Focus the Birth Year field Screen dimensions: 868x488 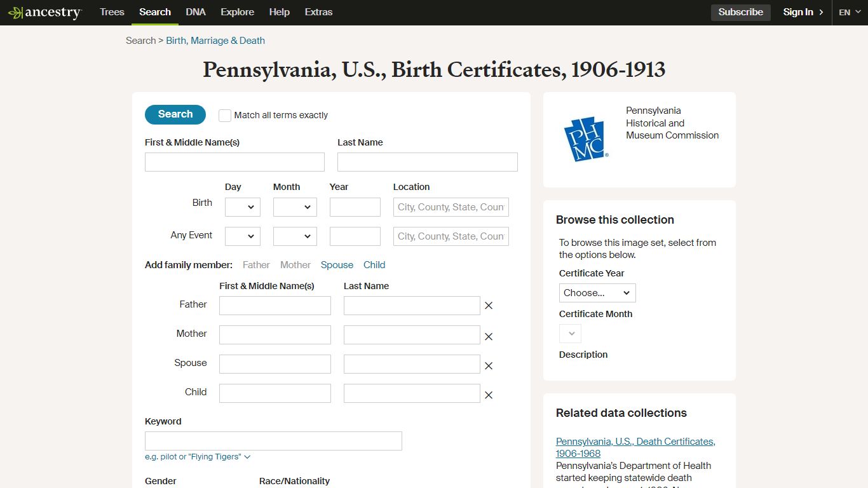coord(355,207)
